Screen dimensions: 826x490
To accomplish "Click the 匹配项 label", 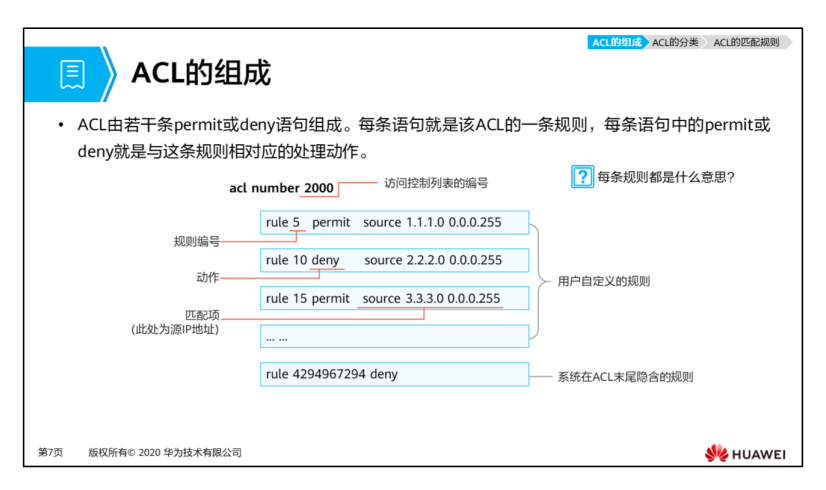I will pyautogui.click(x=202, y=315).
